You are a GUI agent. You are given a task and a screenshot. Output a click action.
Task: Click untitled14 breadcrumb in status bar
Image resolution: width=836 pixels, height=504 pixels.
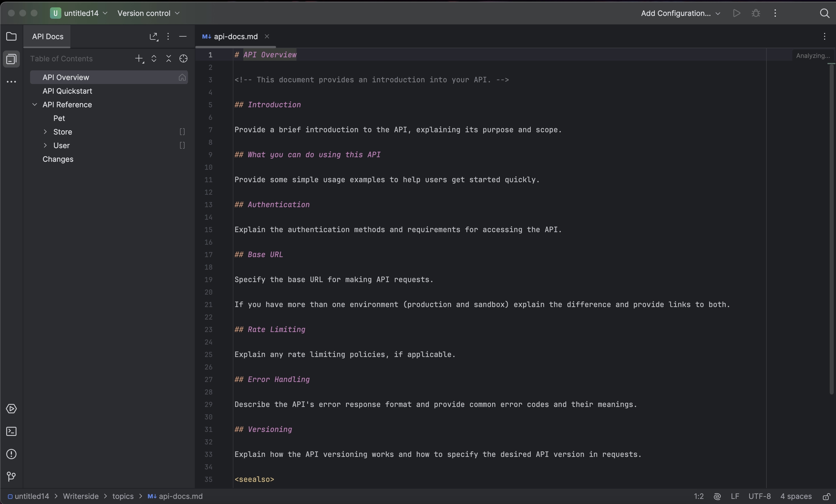pyautogui.click(x=29, y=497)
